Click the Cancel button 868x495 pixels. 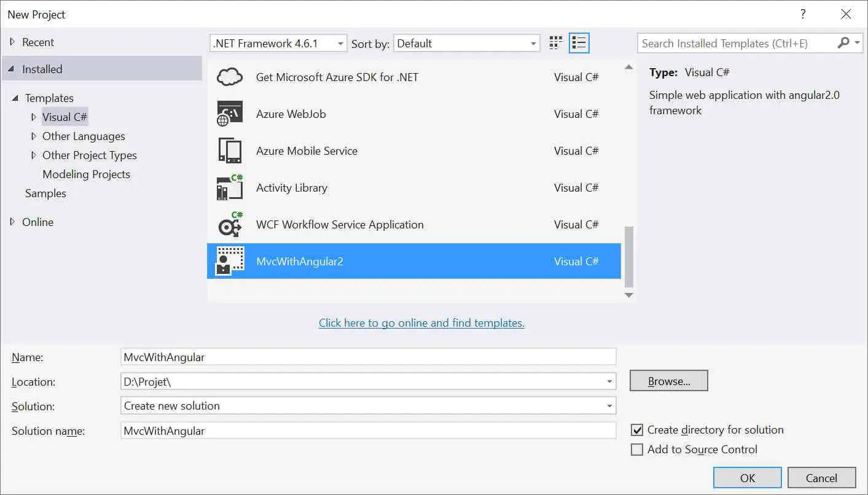pos(821,478)
